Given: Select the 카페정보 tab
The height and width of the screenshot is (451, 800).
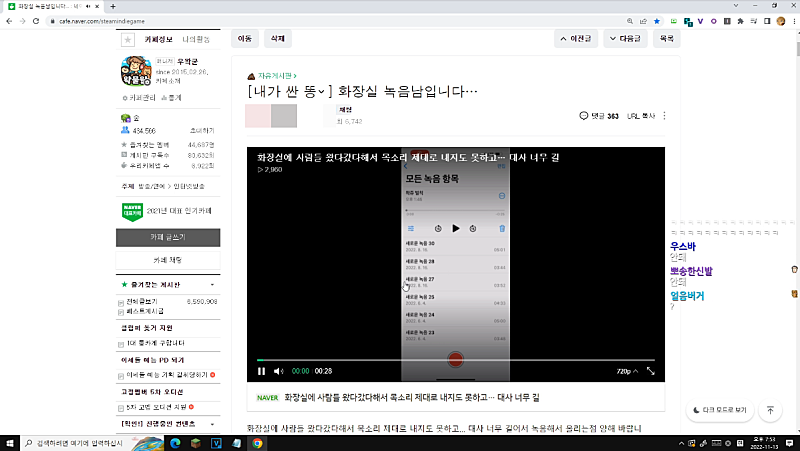Looking at the screenshot, I should coord(160,39).
